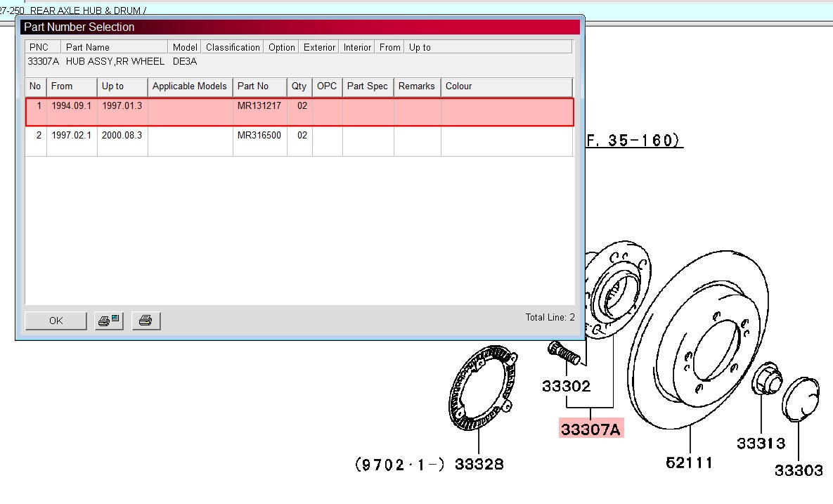Screen dimensions: 833x504
Task: Click the Classification header in top table
Action: pyautogui.click(x=233, y=47)
